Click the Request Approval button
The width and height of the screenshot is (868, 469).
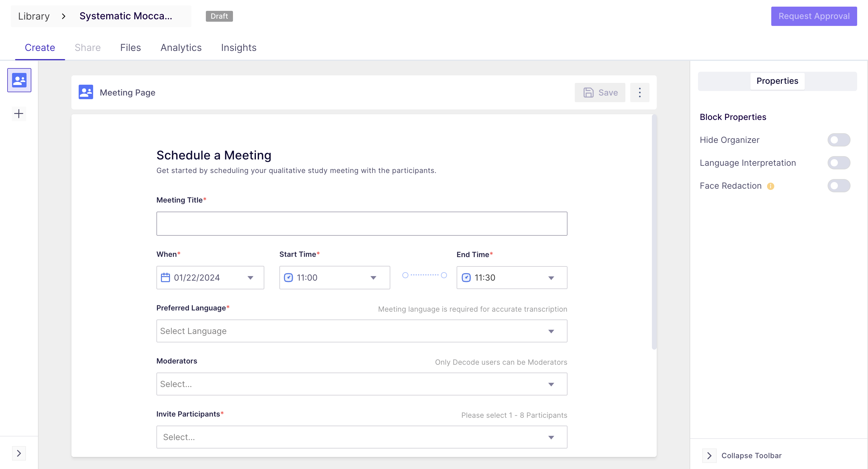(x=814, y=16)
